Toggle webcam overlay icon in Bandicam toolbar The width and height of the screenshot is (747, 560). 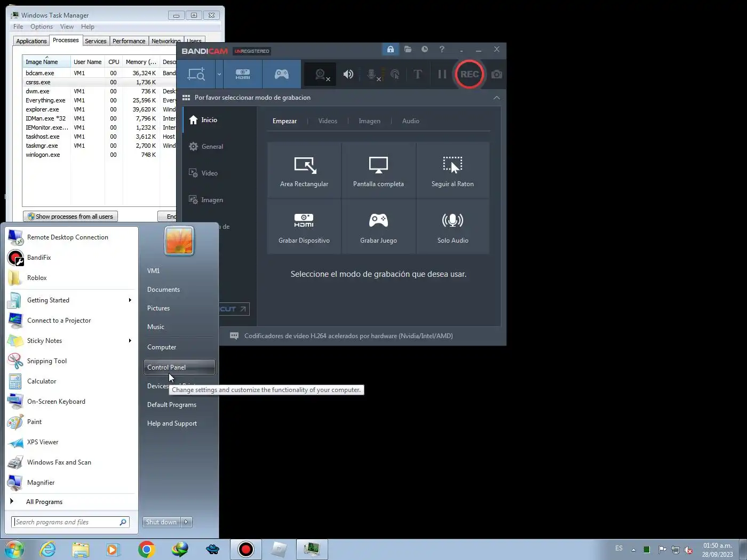coord(321,75)
